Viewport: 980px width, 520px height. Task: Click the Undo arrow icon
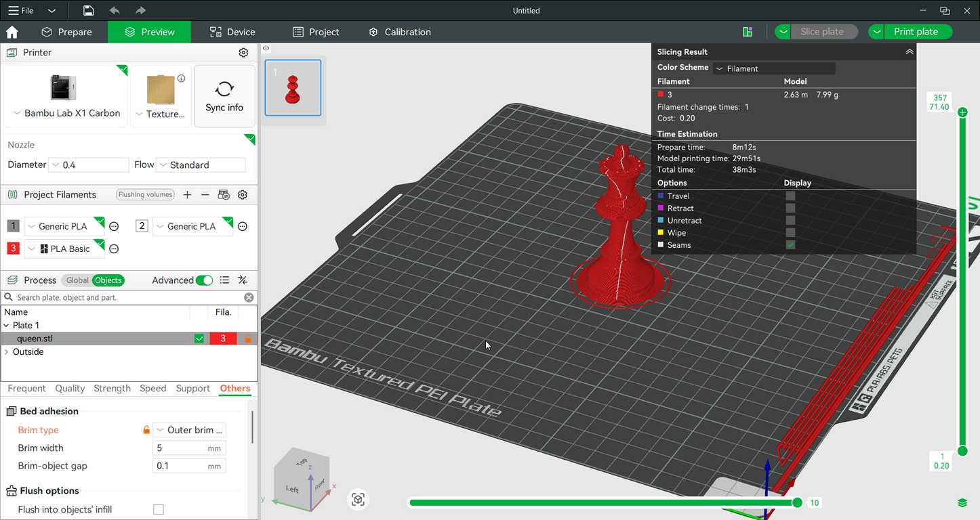coord(115,10)
